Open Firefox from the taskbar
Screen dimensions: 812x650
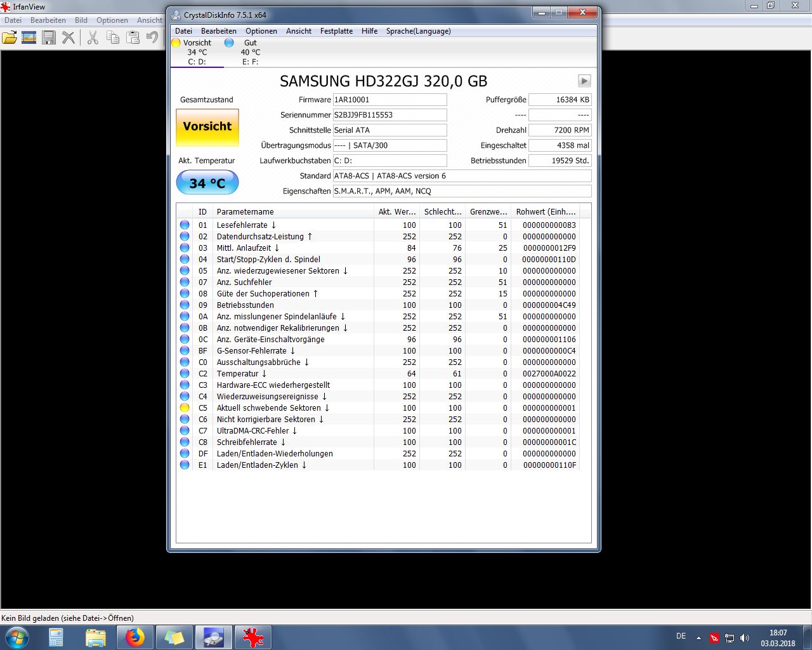click(134, 637)
